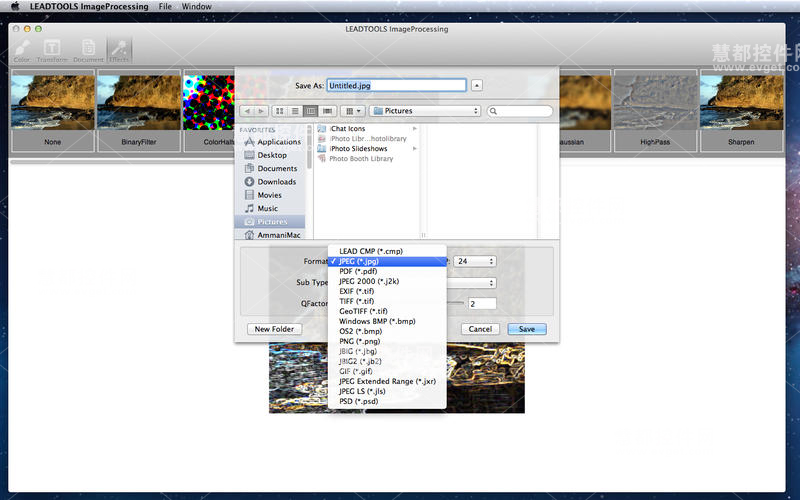Switch to cover flow view

[x=327, y=111]
